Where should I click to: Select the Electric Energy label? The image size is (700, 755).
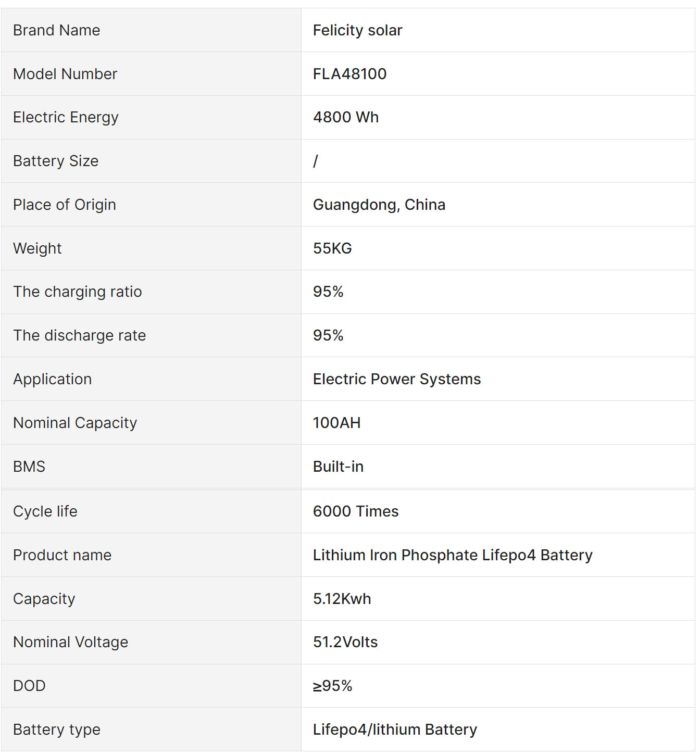click(66, 118)
